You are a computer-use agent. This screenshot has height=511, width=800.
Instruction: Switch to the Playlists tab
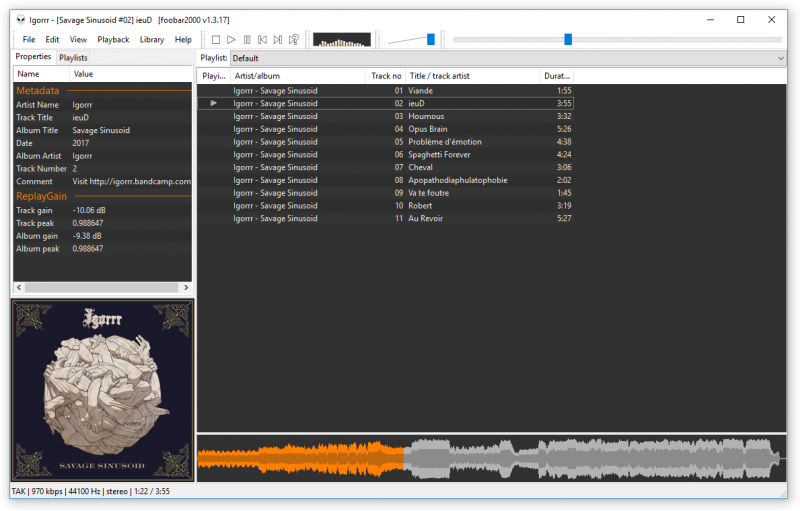coord(73,58)
